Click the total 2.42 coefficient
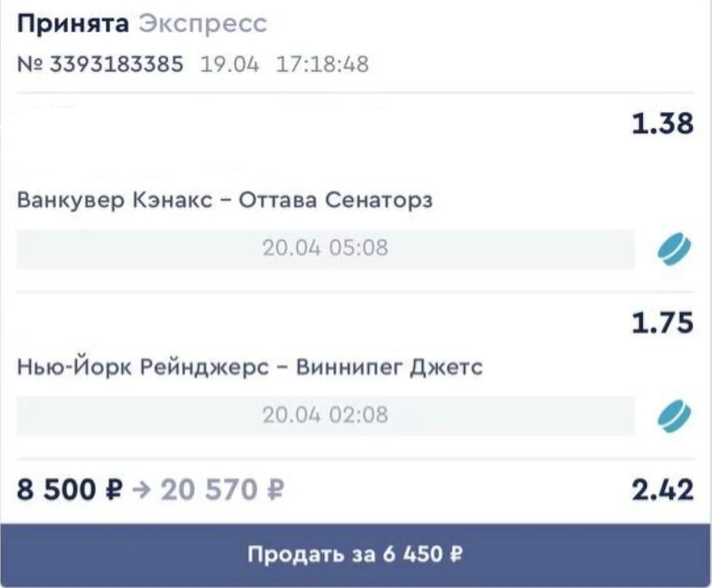 pyautogui.click(x=663, y=490)
